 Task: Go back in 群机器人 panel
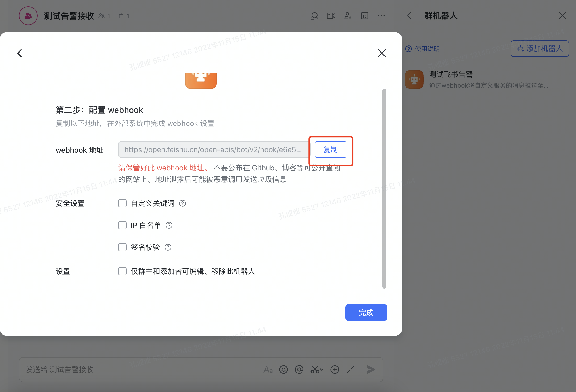[x=410, y=16]
